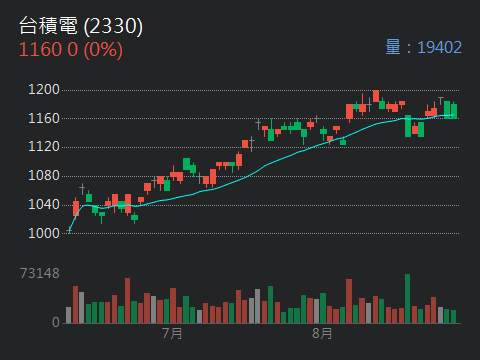
Task: Click the tallest green volume bar in August
Action: [407, 299]
